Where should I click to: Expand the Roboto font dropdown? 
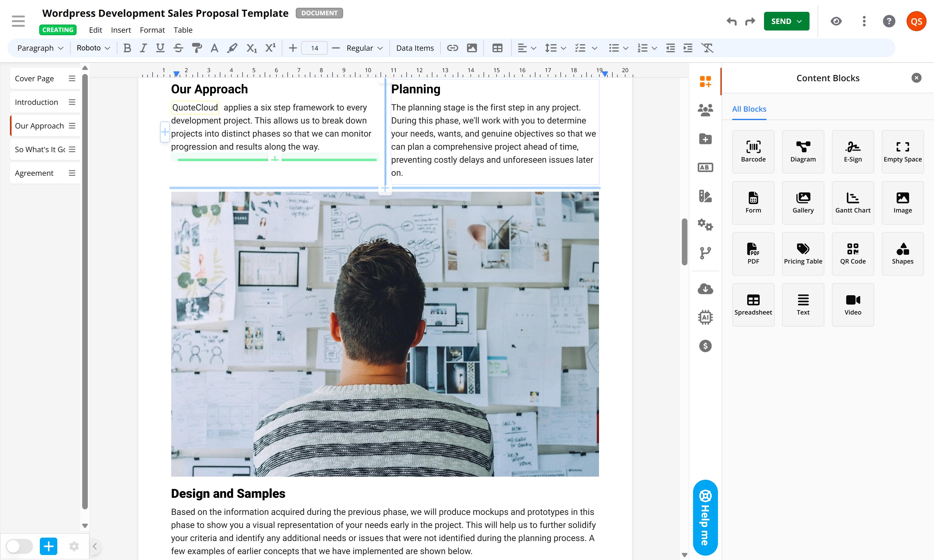pyautogui.click(x=93, y=48)
